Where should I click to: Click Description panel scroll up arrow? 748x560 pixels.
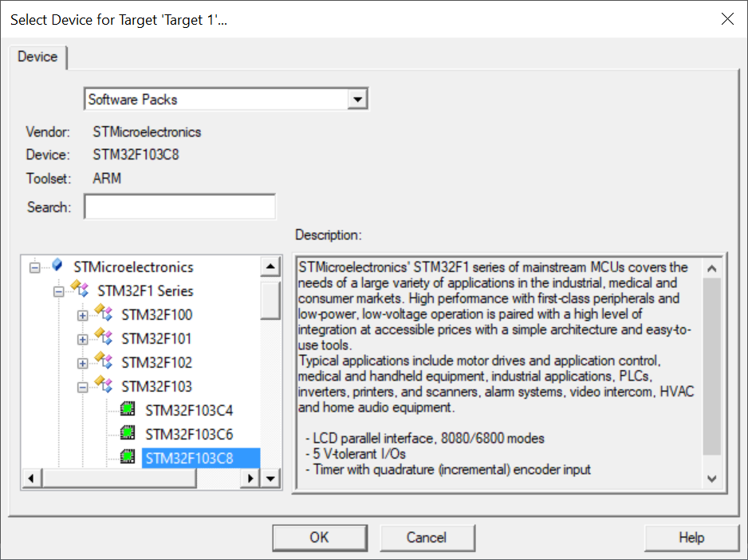(x=712, y=268)
